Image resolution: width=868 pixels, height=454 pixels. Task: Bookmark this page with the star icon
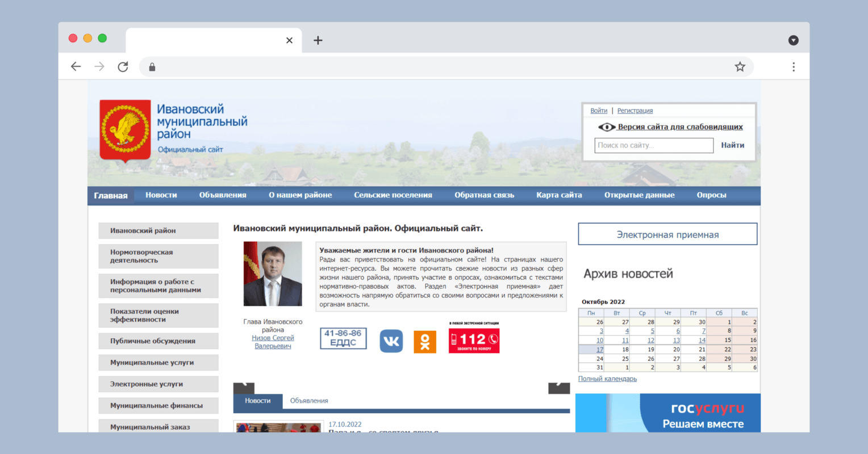point(740,67)
